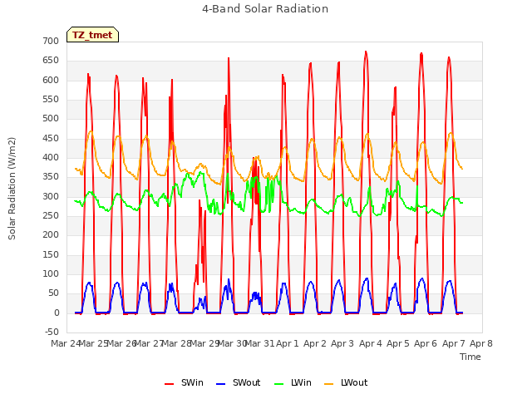Click the 250 y-axis tick label
Viewport: 532px width, 399px height.
click(x=51, y=216)
